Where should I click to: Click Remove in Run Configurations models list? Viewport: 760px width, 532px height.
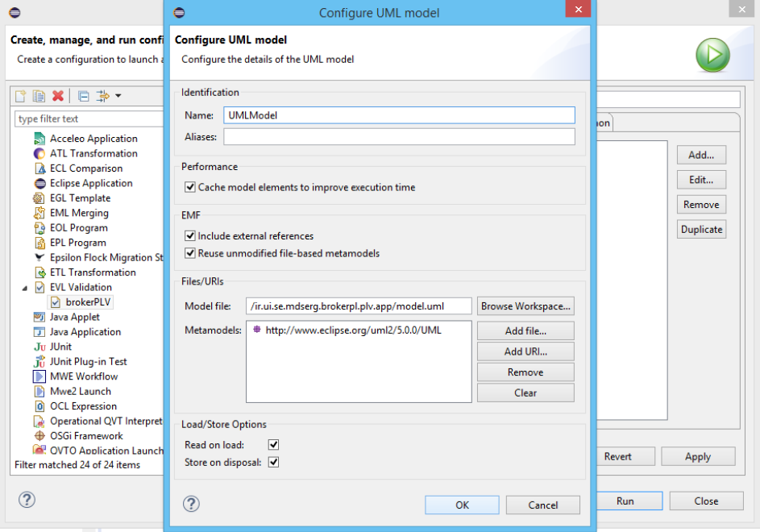click(x=701, y=205)
